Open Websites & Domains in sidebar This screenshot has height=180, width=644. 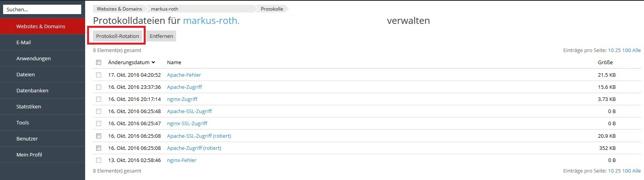(43, 26)
